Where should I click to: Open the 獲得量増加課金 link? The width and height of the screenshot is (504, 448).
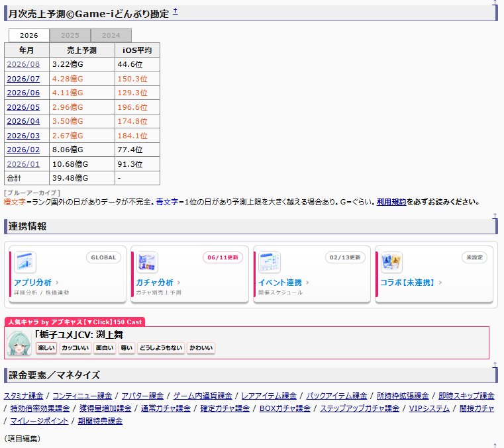[x=105, y=408]
